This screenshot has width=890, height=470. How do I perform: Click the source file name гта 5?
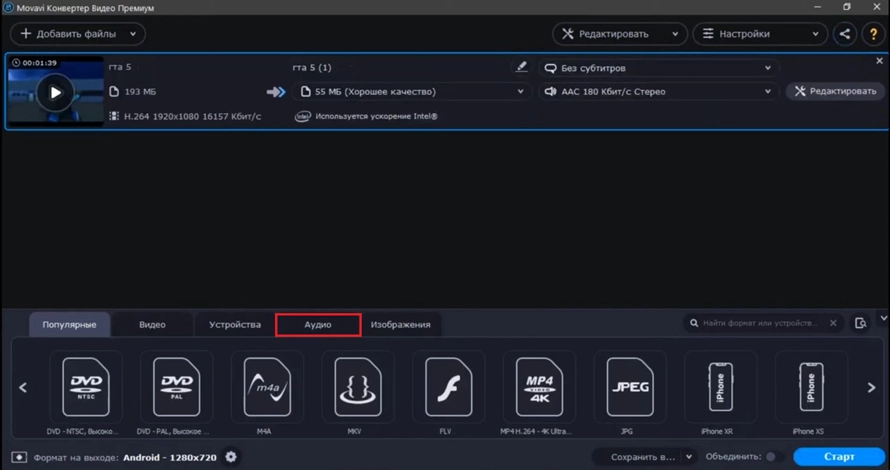point(120,67)
